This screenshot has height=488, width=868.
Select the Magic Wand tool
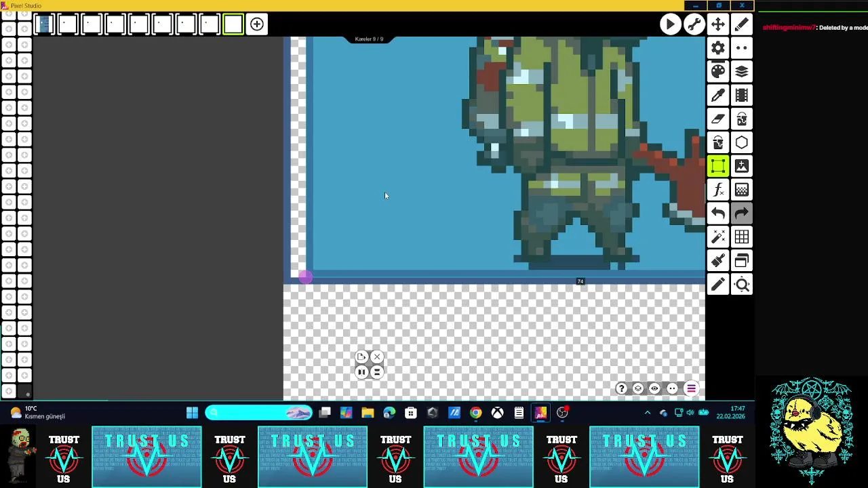718,237
